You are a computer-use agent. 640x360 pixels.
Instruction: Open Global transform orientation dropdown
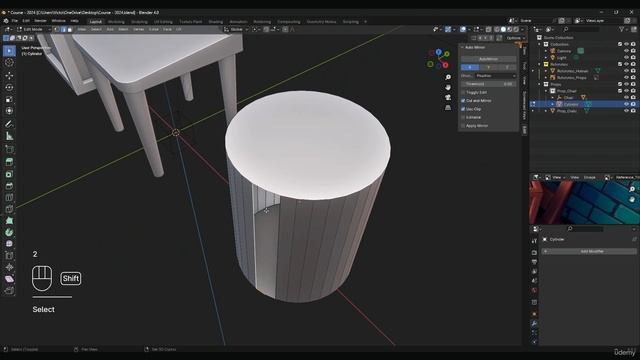click(x=236, y=29)
